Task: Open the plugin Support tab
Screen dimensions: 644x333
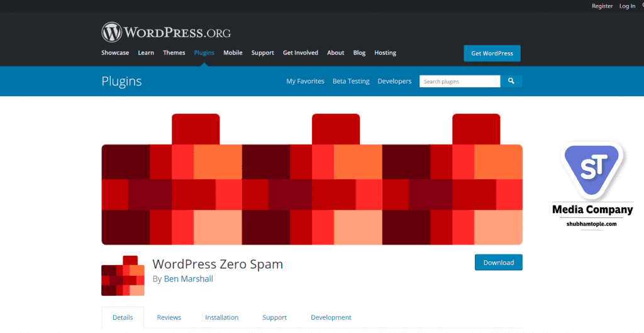Action: click(275, 317)
